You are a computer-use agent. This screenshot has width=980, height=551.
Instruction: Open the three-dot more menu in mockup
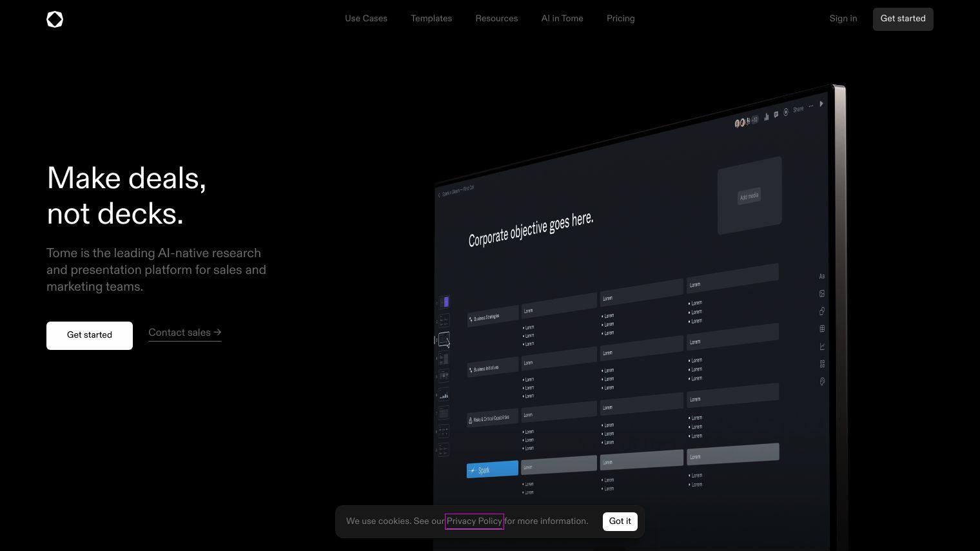810,106
